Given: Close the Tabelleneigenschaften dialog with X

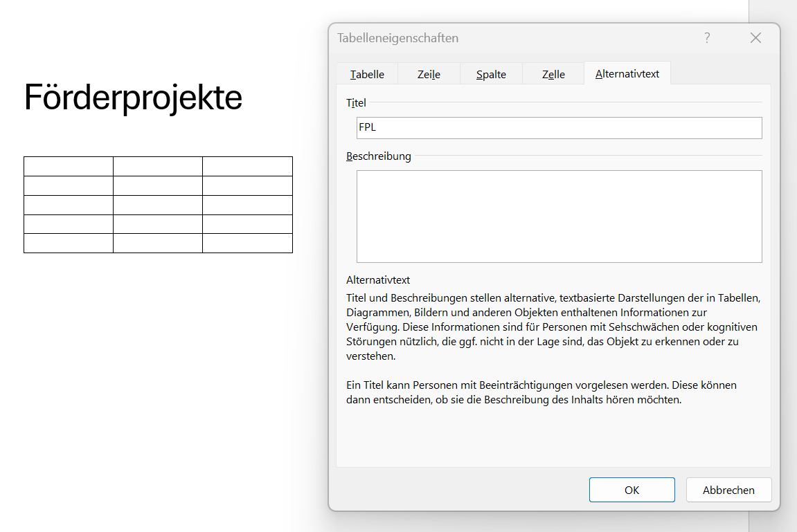Looking at the screenshot, I should click(755, 38).
